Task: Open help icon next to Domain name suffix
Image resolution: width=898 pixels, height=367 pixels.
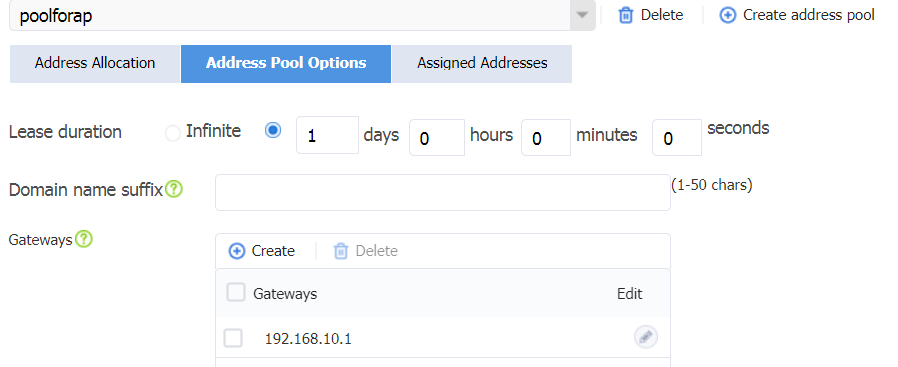Action: tap(174, 189)
